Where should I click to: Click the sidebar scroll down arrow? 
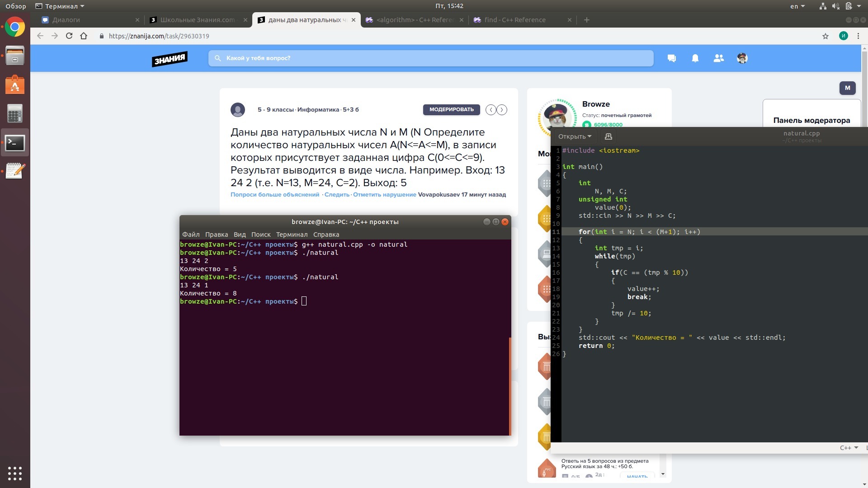(663, 474)
